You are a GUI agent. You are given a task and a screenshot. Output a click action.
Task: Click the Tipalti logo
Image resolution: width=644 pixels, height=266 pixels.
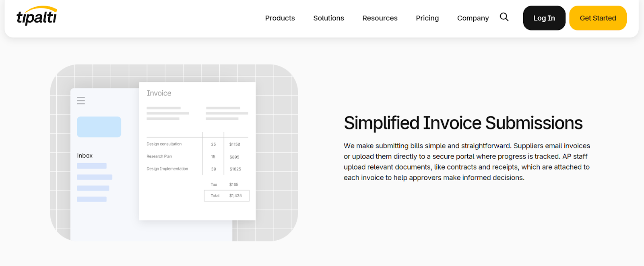coord(37,17)
